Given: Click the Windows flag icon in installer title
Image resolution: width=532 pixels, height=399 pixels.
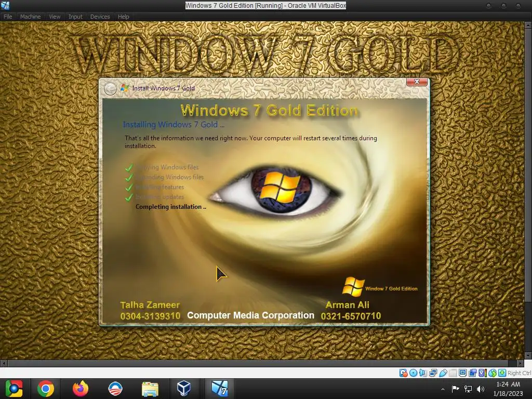Looking at the screenshot, I should coord(125,88).
